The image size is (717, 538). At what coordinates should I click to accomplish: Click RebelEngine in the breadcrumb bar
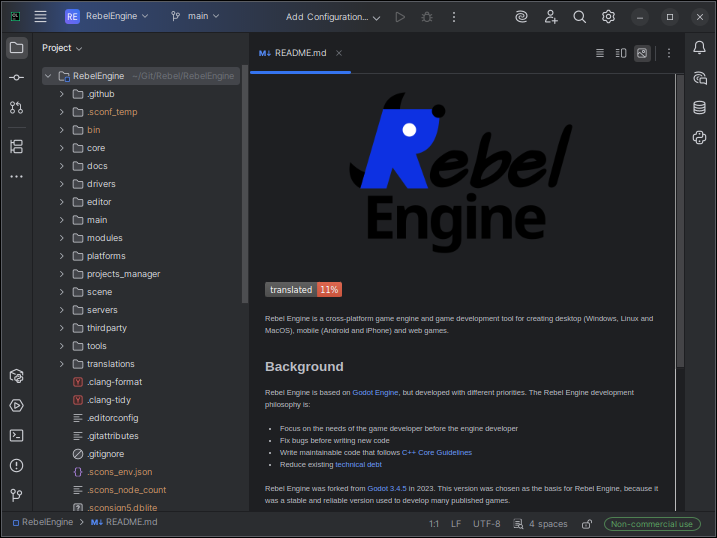pos(43,522)
